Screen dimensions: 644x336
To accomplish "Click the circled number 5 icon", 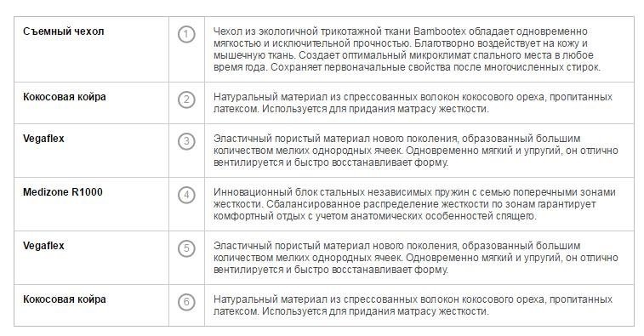I will [186, 248].
